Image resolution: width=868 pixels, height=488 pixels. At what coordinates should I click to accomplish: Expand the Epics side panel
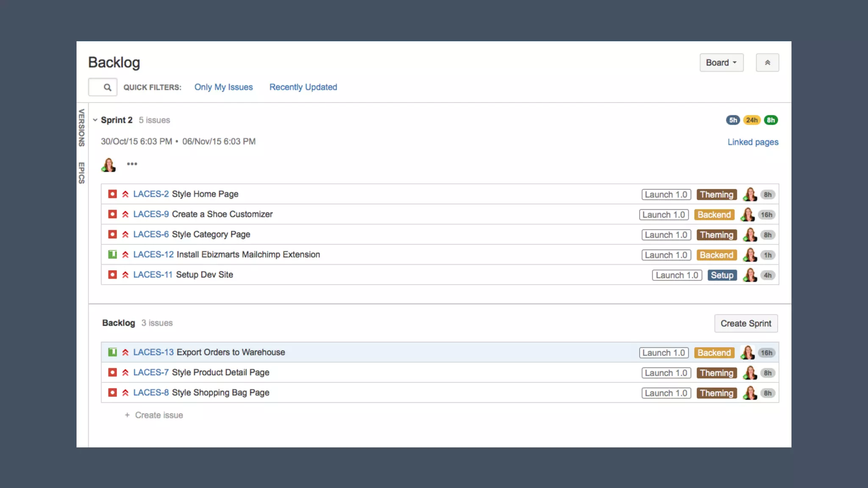pos(81,173)
